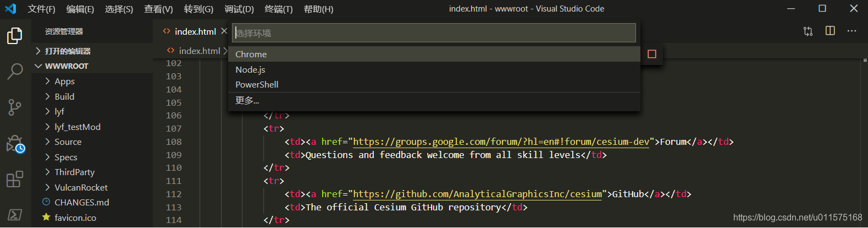Open the editor more actions ellipsis

pyautogui.click(x=852, y=31)
